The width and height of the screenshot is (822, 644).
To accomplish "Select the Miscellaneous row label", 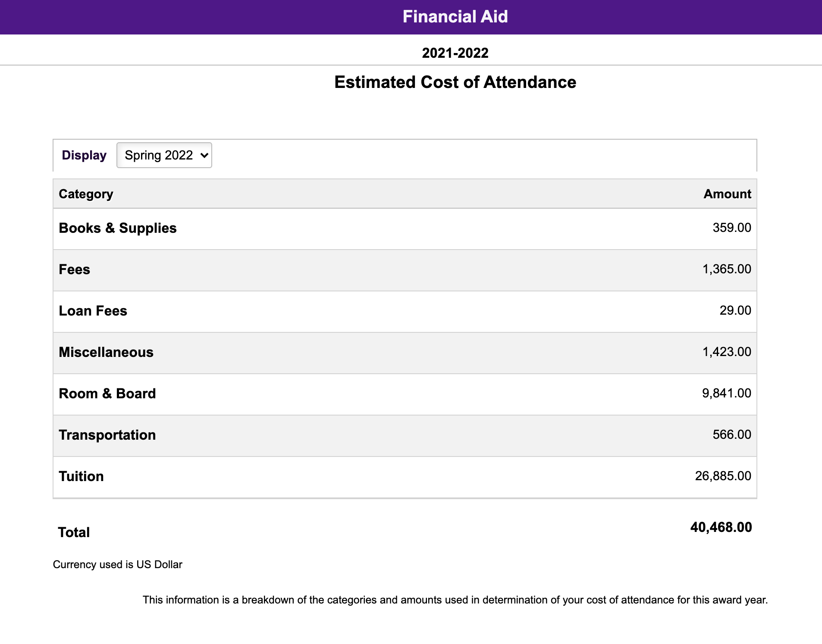I will (106, 352).
